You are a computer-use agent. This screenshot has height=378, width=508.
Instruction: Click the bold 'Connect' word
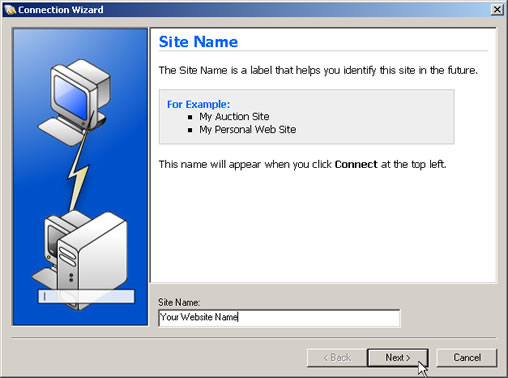pos(356,164)
